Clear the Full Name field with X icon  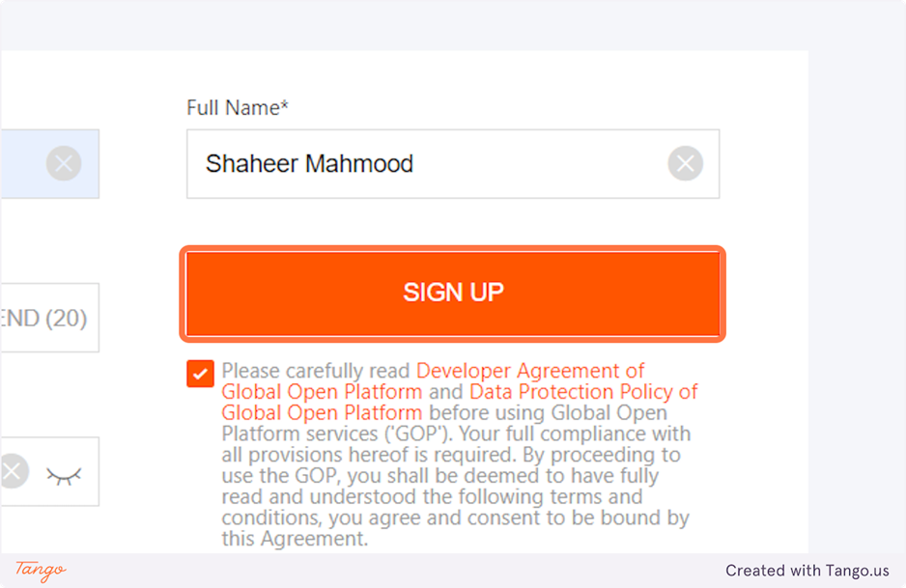coord(685,164)
